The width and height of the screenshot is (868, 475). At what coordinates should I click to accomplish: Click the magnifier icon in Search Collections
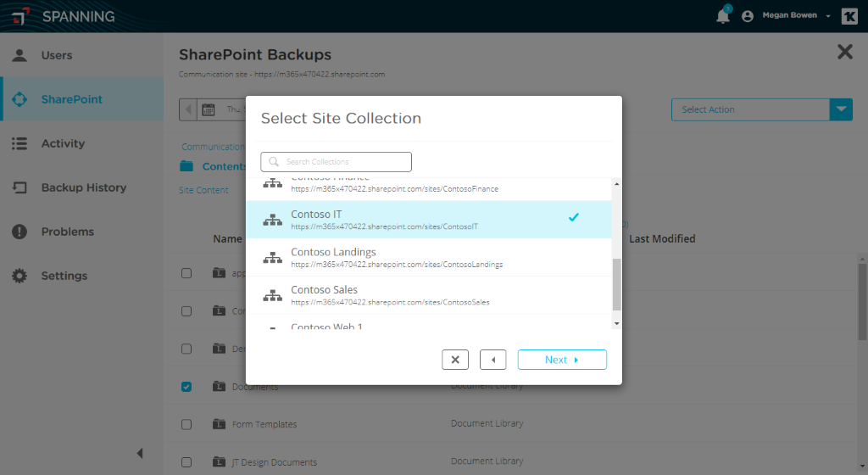coord(274,162)
